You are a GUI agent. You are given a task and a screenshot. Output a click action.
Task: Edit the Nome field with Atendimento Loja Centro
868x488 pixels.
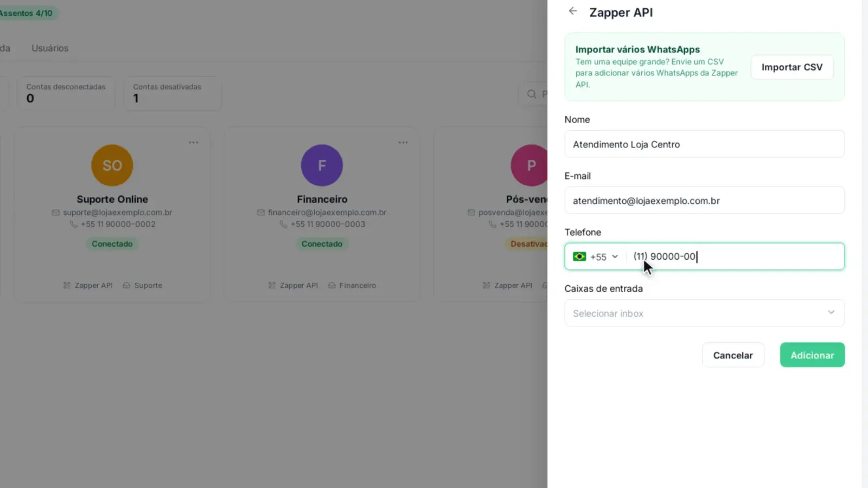pyautogui.click(x=704, y=144)
